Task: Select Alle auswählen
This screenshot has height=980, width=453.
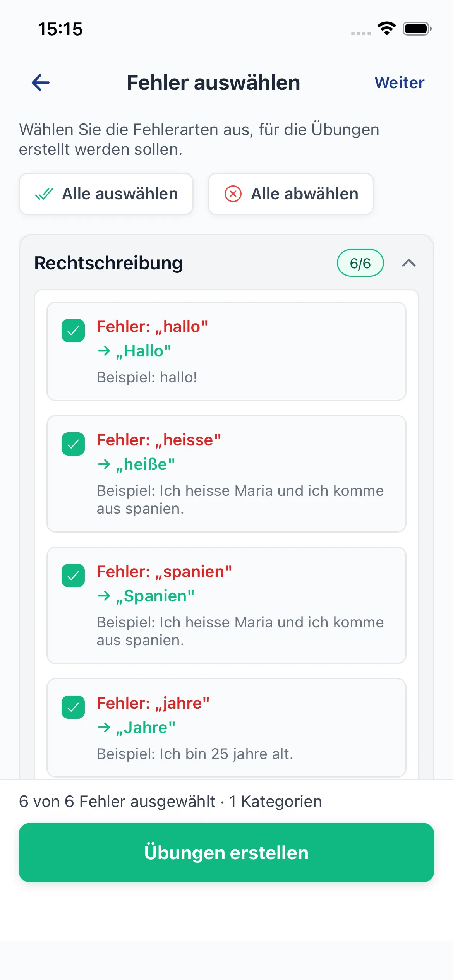Action: point(106,194)
